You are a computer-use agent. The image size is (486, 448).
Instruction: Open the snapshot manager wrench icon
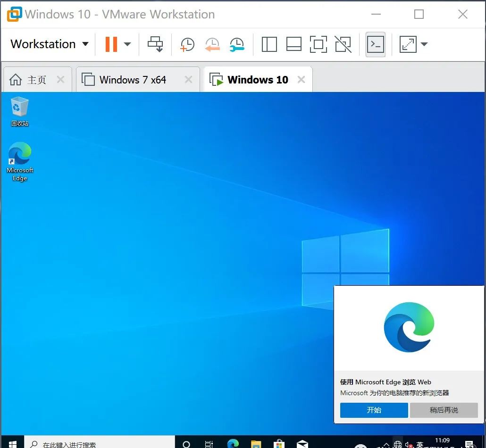[237, 44]
